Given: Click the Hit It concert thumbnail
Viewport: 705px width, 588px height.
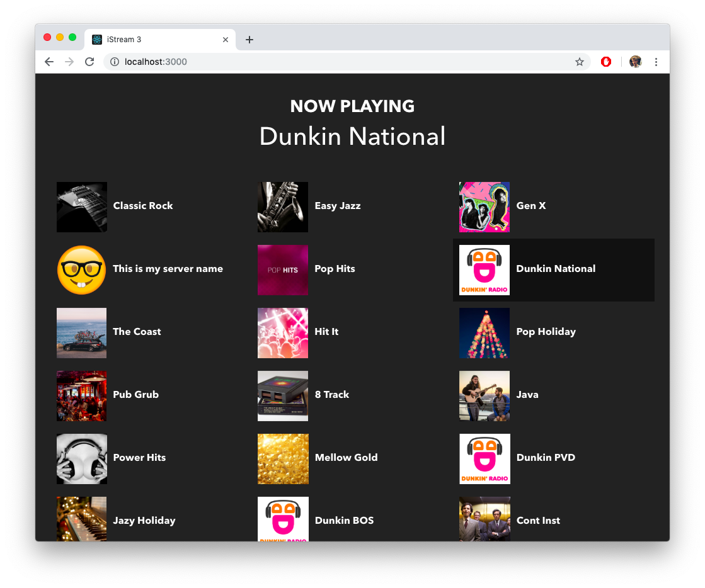Looking at the screenshot, I should pyautogui.click(x=283, y=333).
